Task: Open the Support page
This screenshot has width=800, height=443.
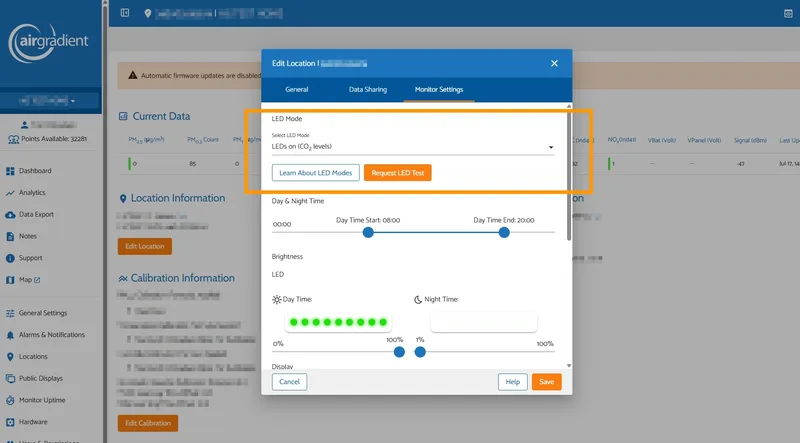Action: [x=31, y=258]
